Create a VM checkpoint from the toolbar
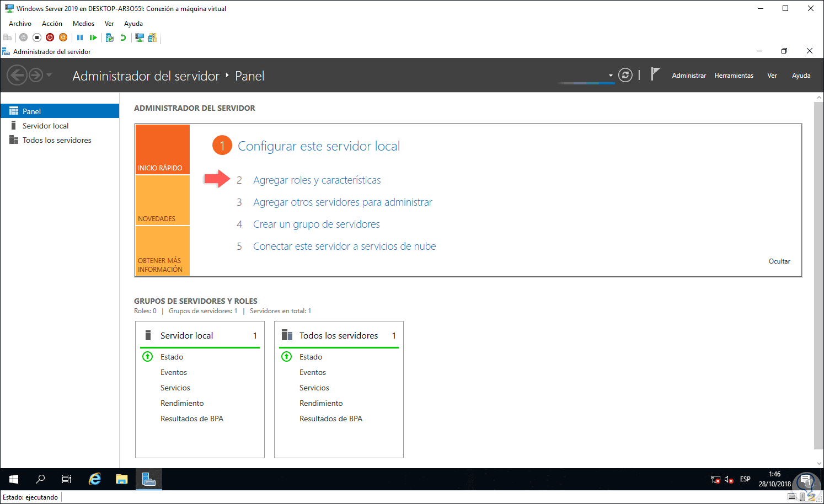Viewport: 824px width, 504px height. point(110,37)
